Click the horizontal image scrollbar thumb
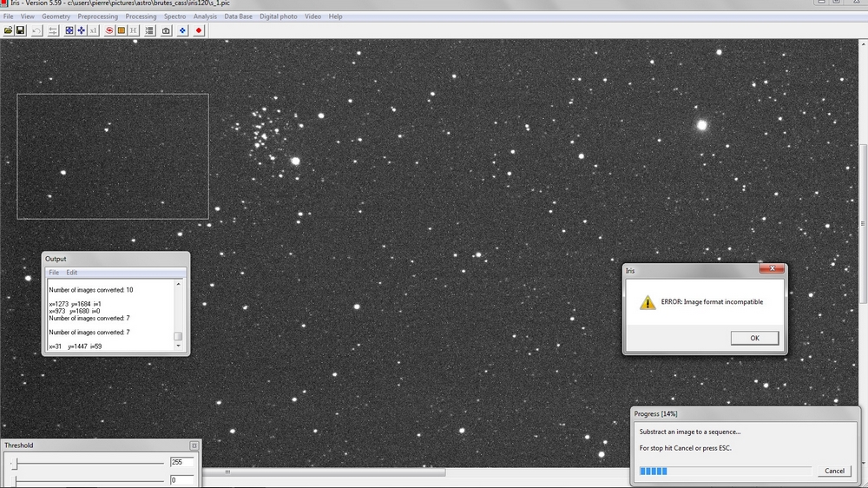Image resolution: width=868 pixels, height=488 pixels. click(x=324, y=472)
